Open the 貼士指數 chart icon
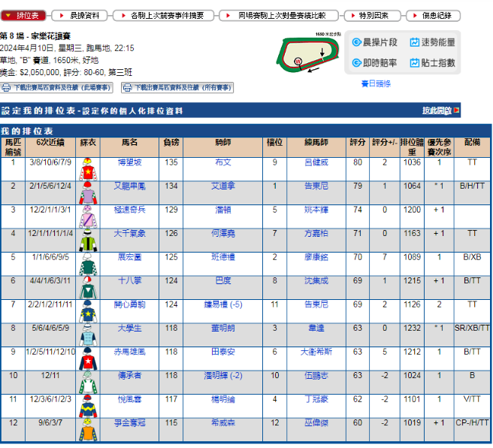The width and height of the screenshot is (493, 448). pyautogui.click(x=414, y=63)
